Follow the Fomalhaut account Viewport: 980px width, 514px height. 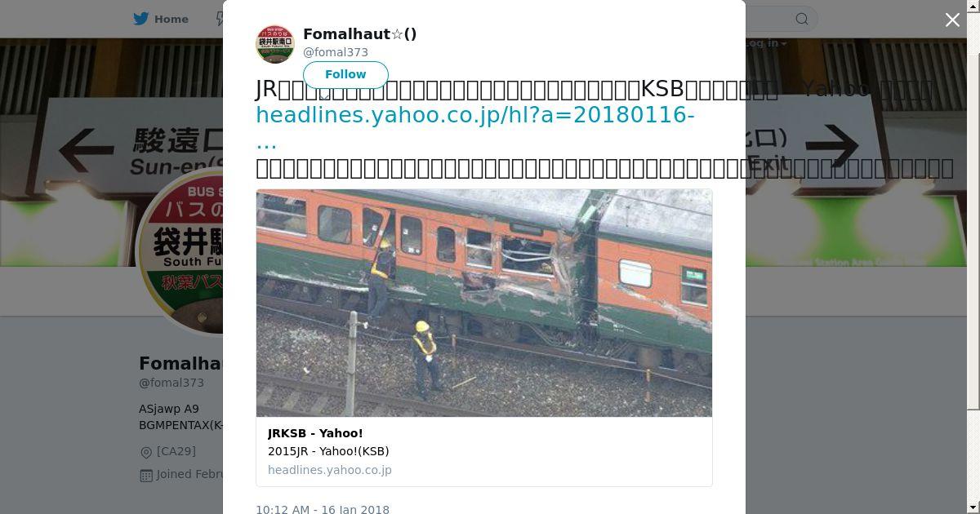pos(345,74)
